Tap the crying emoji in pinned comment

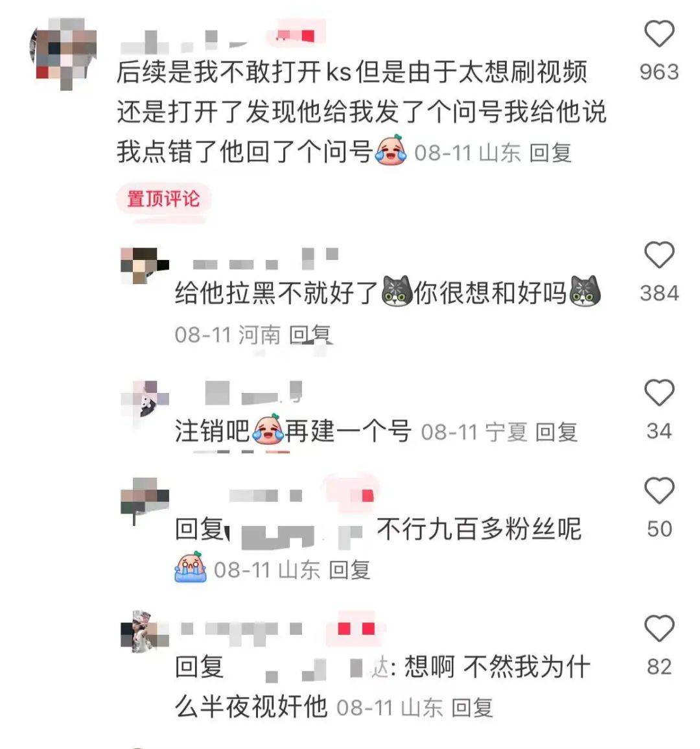click(391, 150)
